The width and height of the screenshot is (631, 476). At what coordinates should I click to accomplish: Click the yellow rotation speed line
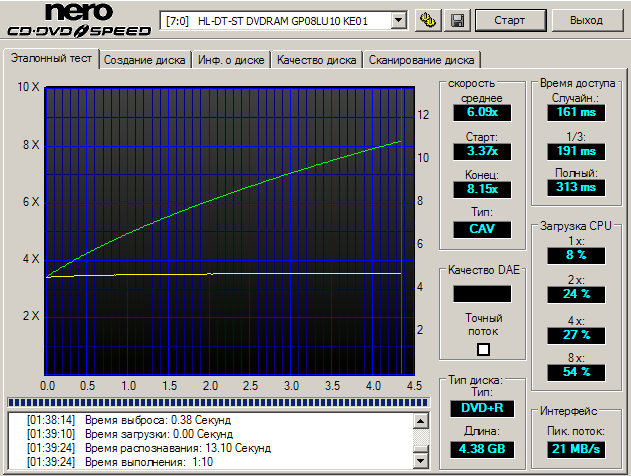(x=225, y=274)
